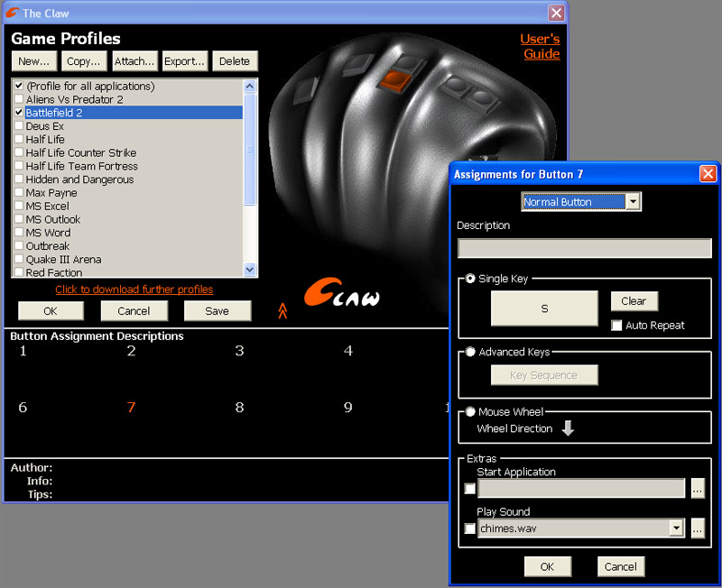Select Half Life Team Fortress profile
Screen dimensions: 722x588
tap(82, 166)
